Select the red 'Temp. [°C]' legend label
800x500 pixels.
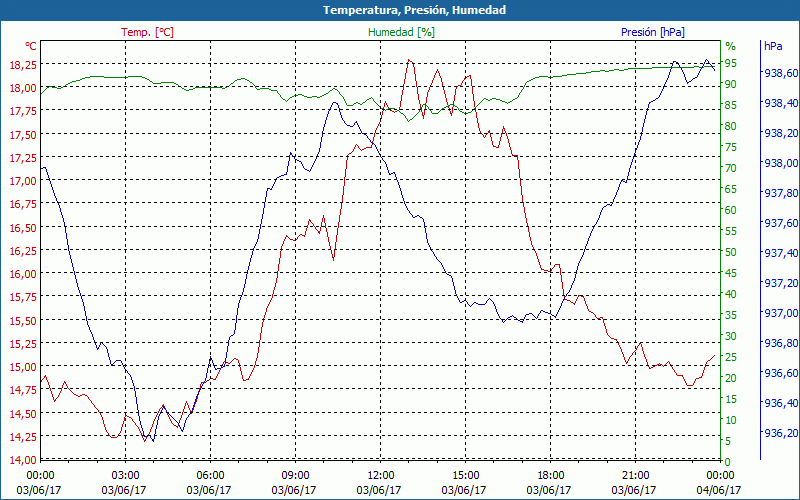tap(147, 32)
